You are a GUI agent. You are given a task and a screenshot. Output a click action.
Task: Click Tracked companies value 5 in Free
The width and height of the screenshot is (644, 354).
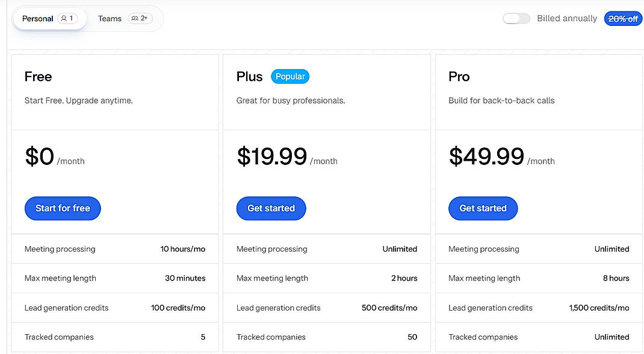point(203,337)
